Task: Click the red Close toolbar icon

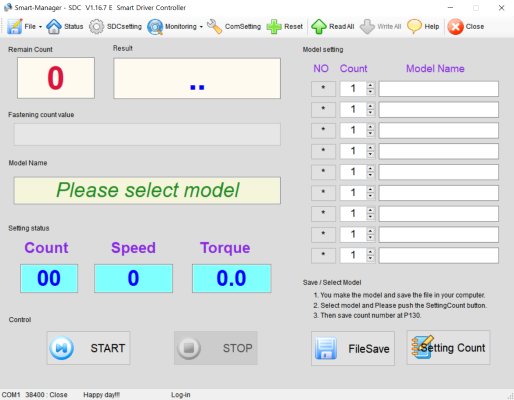Action: point(455,27)
